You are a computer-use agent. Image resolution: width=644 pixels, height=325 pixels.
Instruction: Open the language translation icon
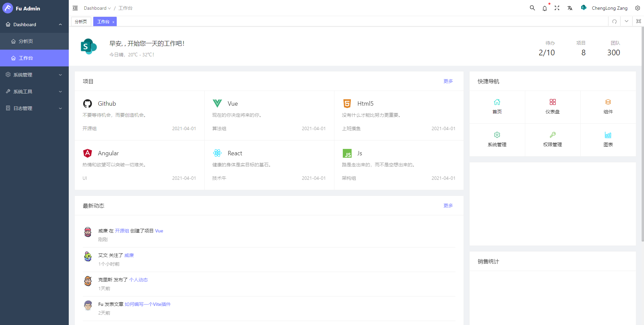pyautogui.click(x=570, y=8)
